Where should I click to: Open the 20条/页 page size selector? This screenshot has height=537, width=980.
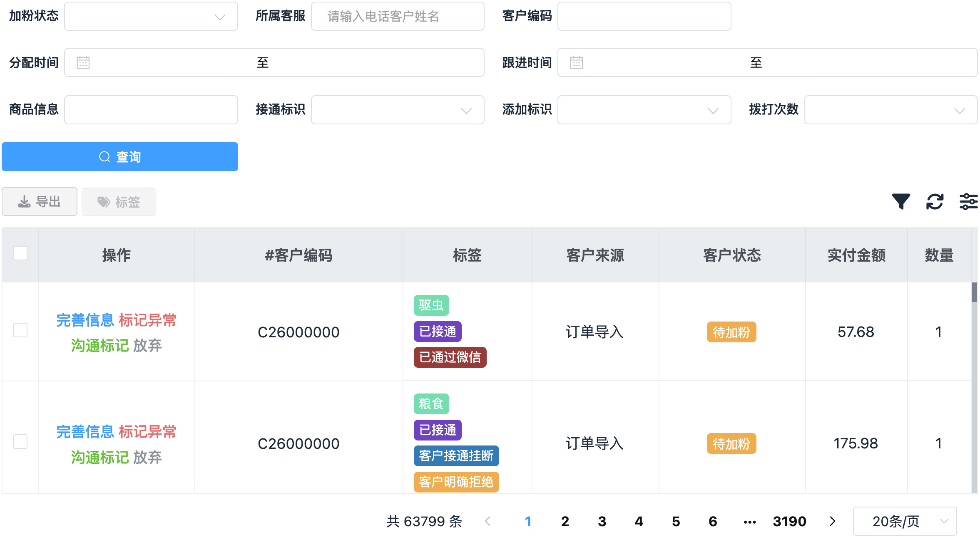pos(905,521)
